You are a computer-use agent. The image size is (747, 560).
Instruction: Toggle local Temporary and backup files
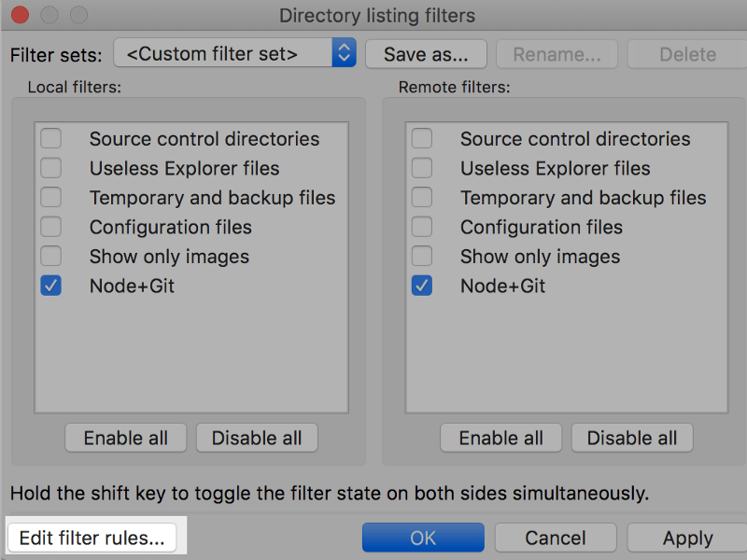tap(51, 198)
